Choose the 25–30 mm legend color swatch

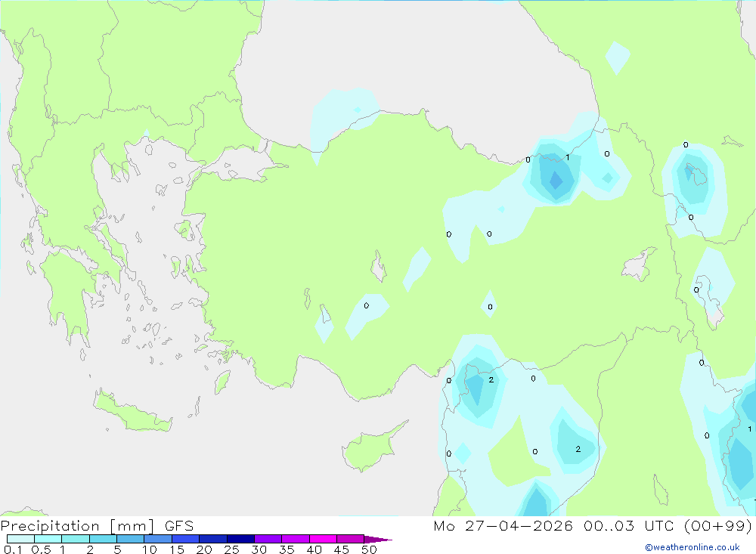pos(240,539)
